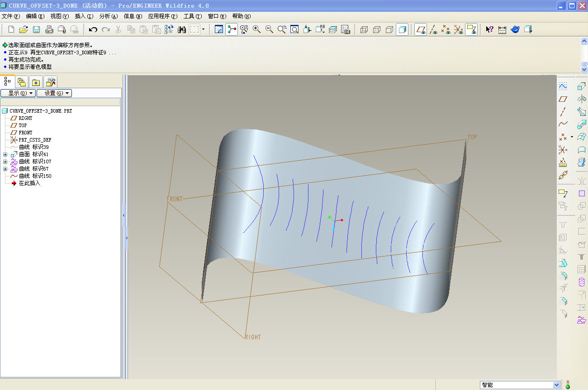
Task: Switch to Hidden Line display mode
Action: point(377,29)
